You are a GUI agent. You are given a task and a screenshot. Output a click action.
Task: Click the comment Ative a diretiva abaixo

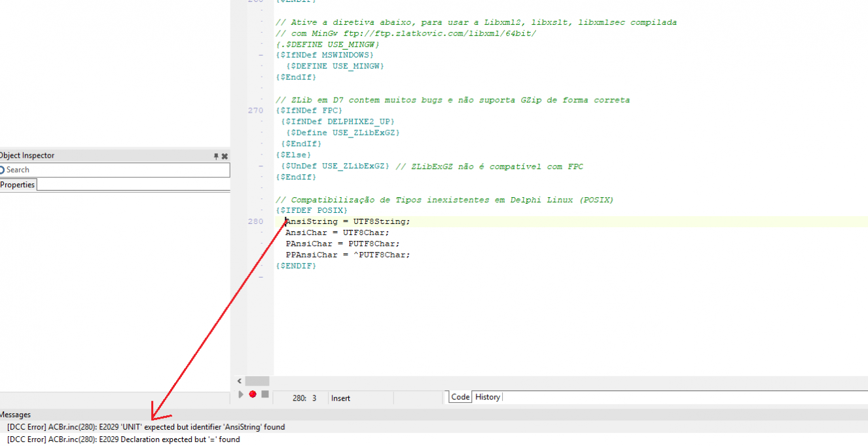pyautogui.click(x=477, y=22)
